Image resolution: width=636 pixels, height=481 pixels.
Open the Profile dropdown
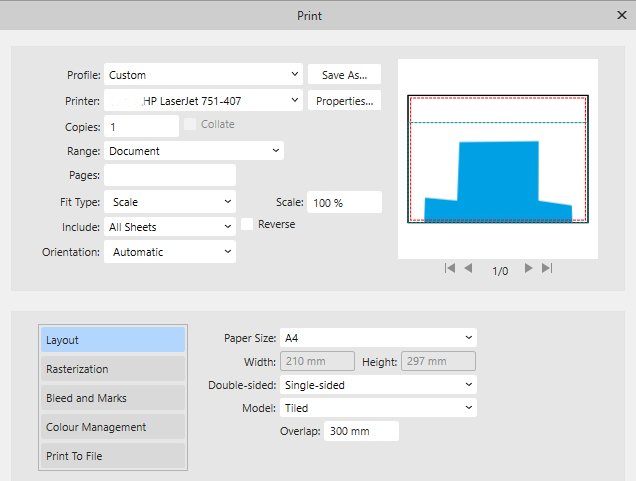[x=203, y=74]
